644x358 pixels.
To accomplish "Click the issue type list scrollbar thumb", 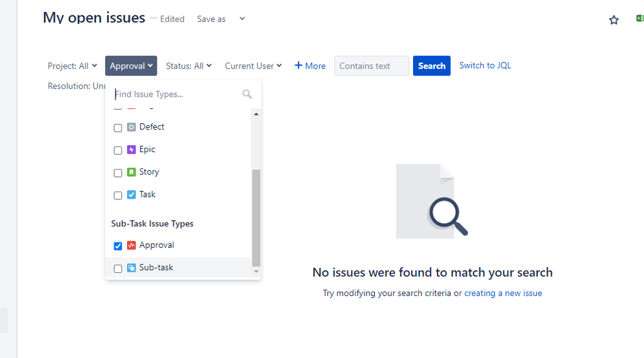I will point(256,218).
